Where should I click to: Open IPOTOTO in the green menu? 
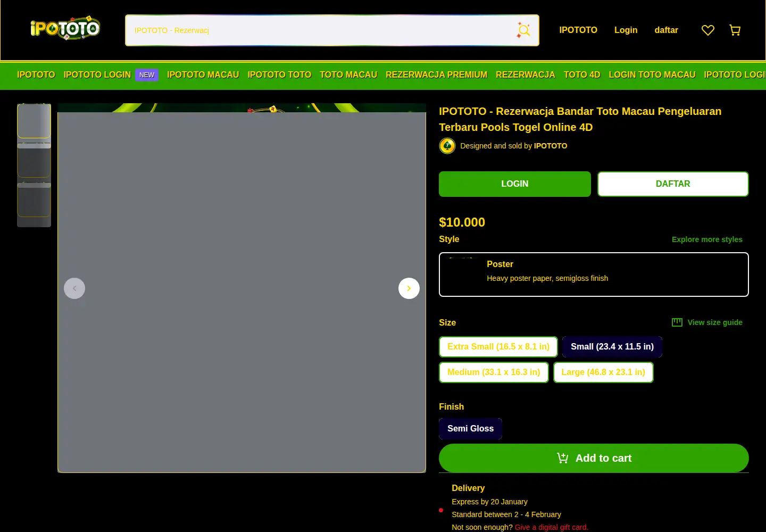[36, 75]
